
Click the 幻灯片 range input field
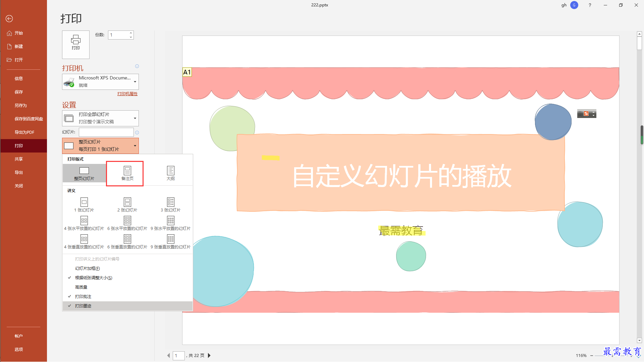point(106,132)
